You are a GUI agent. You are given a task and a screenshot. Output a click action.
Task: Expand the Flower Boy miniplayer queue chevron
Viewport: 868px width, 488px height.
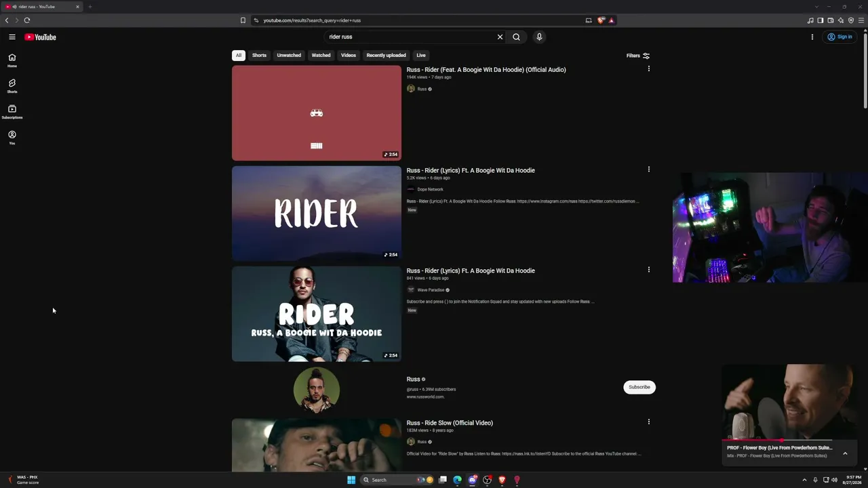(845, 453)
